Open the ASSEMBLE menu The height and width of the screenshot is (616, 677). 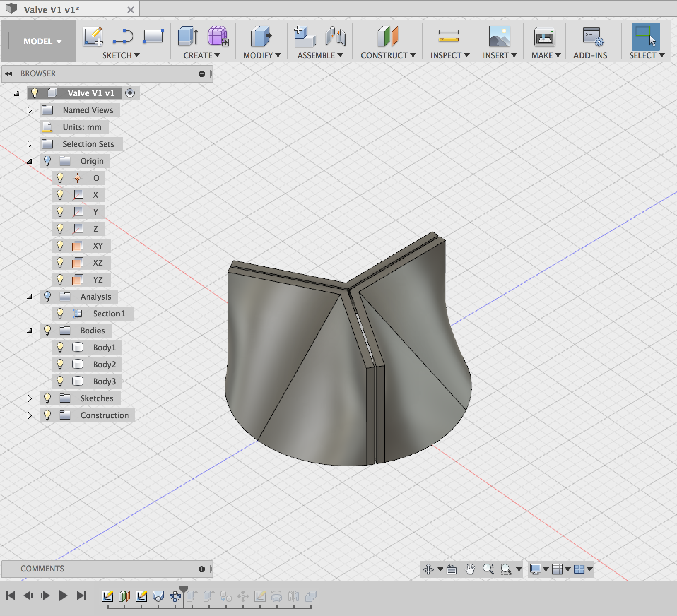(320, 55)
